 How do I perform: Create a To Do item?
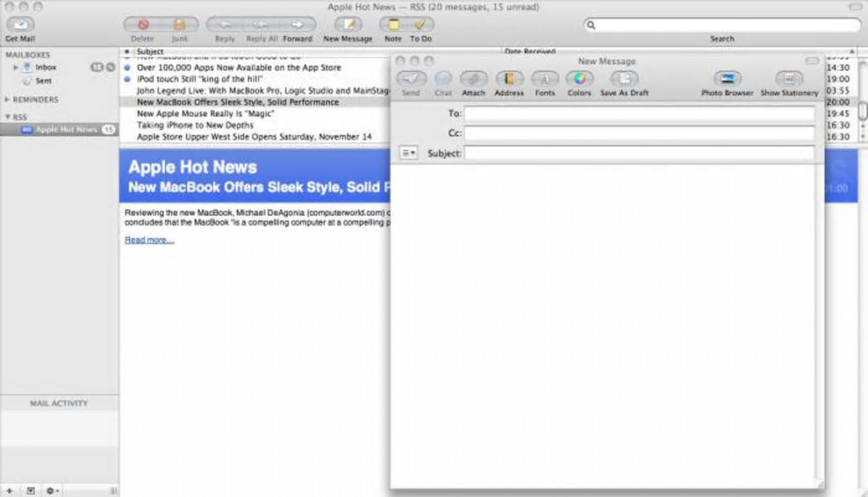coord(420,25)
